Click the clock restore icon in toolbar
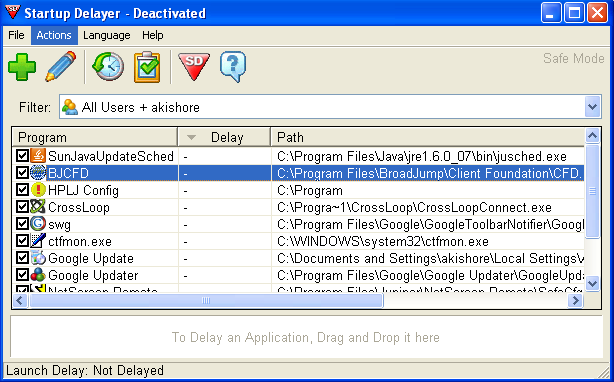 point(108,67)
